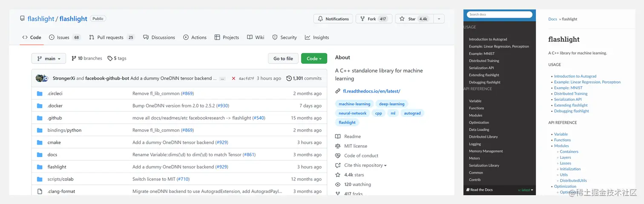This screenshot has height=204, width=644.
Task: Open the Pull requests tab
Action: (112, 38)
